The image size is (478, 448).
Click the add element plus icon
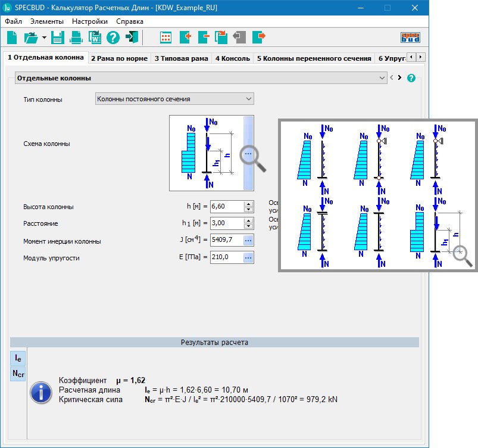coord(185,38)
